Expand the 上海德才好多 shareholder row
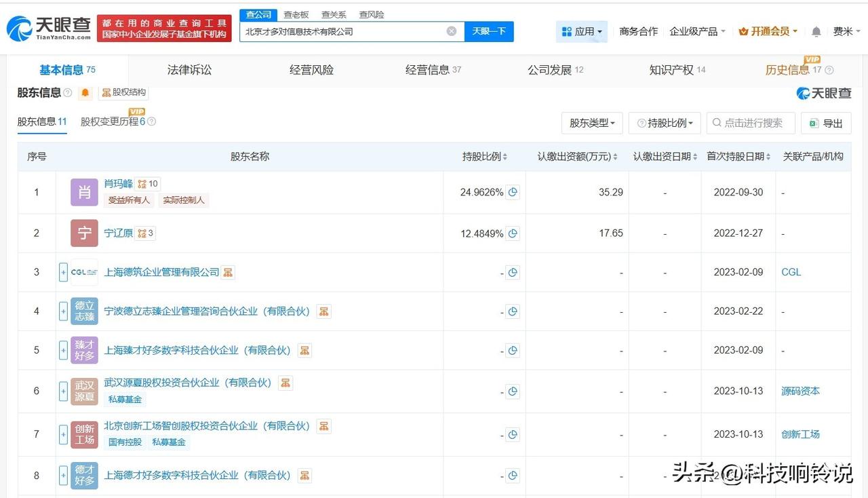The width and height of the screenshot is (868, 498). (63, 476)
